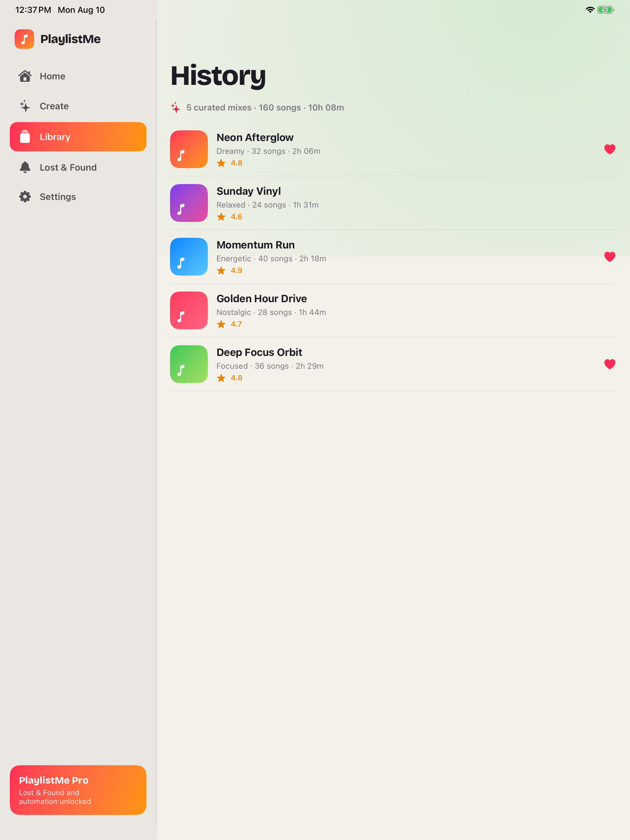Viewport: 630px width, 840px height.
Task: Click 'Dreamy · 32 songs · 2h 06m' text
Action: 269,151
